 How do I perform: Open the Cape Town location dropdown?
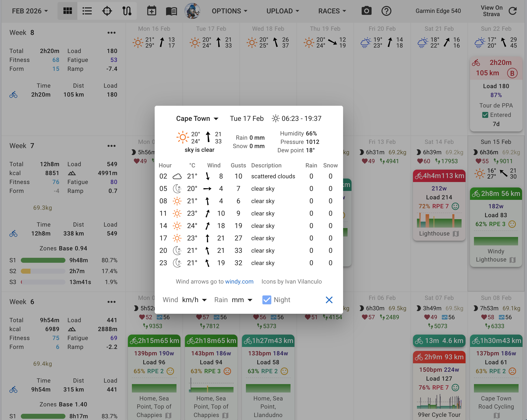point(197,119)
